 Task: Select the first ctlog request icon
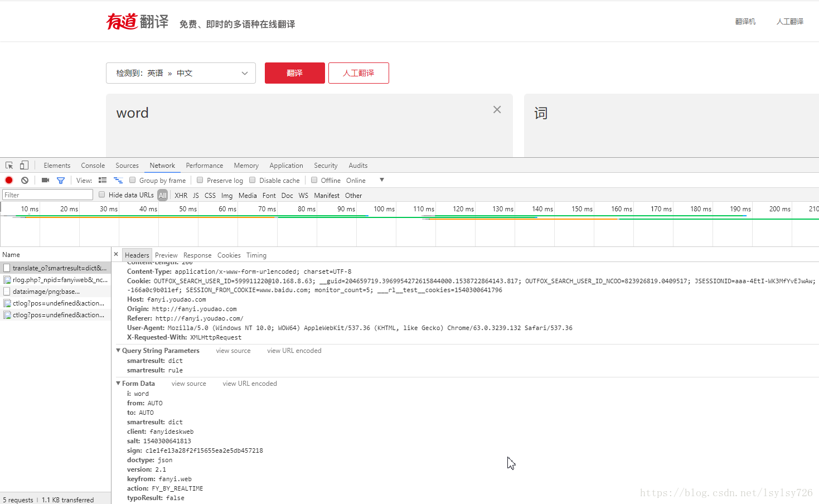(x=7, y=303)
